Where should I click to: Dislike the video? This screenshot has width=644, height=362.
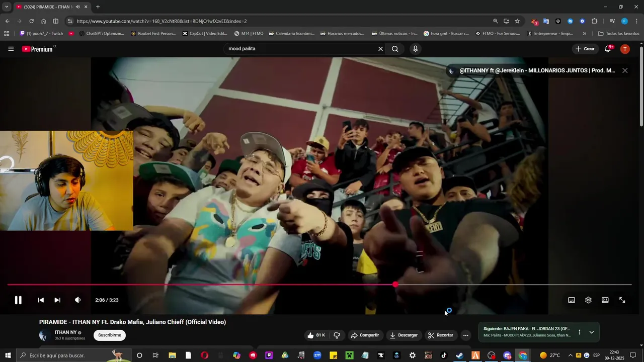click(337, 335)
